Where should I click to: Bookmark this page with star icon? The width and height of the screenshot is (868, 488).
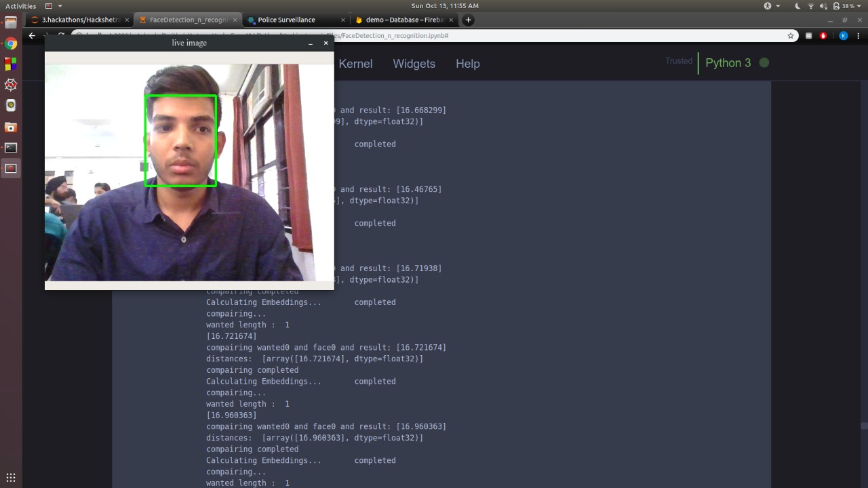click(791, 35)
